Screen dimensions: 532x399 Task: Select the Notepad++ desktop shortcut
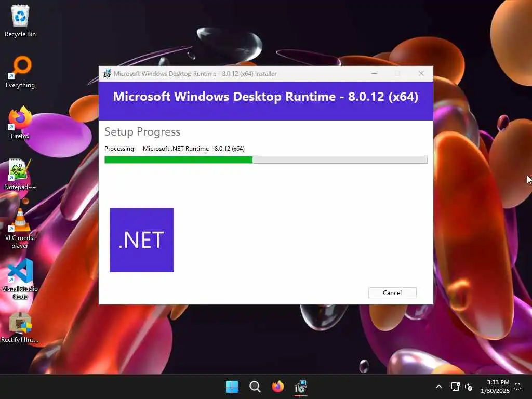20,174
